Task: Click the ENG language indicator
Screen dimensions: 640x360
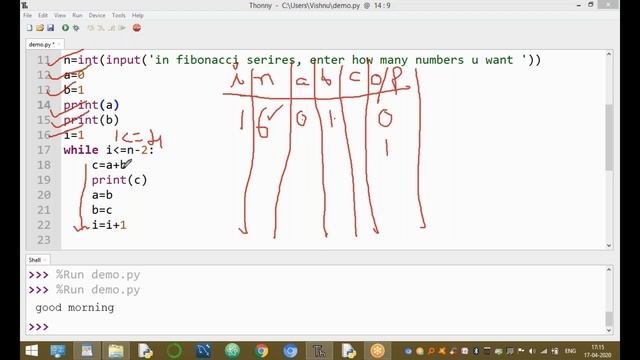Action: [570, 351]
